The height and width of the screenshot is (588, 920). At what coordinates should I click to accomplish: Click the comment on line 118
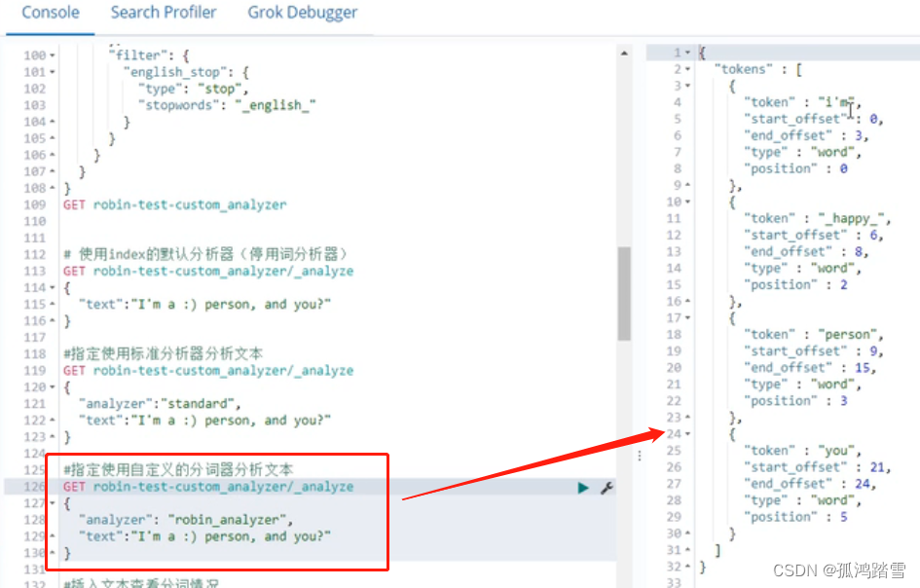tap(164, 353)
